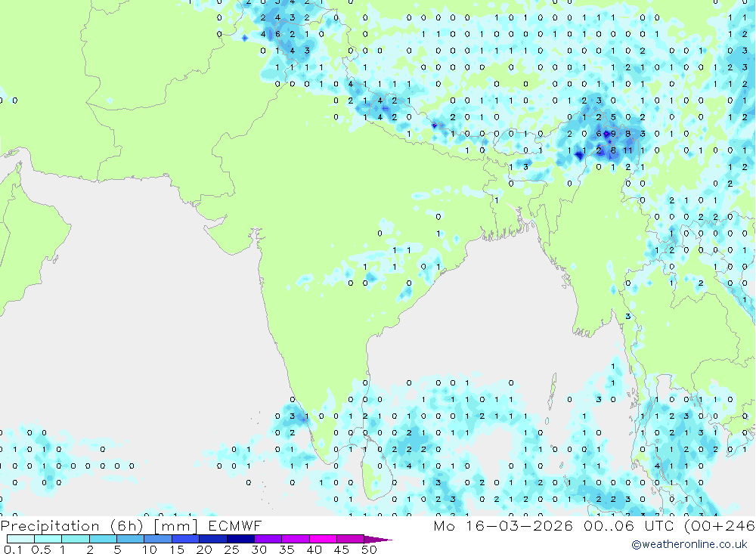
Task: Click the 0.1–0.5 mm legend color swatch
Action: coord(20,539)
